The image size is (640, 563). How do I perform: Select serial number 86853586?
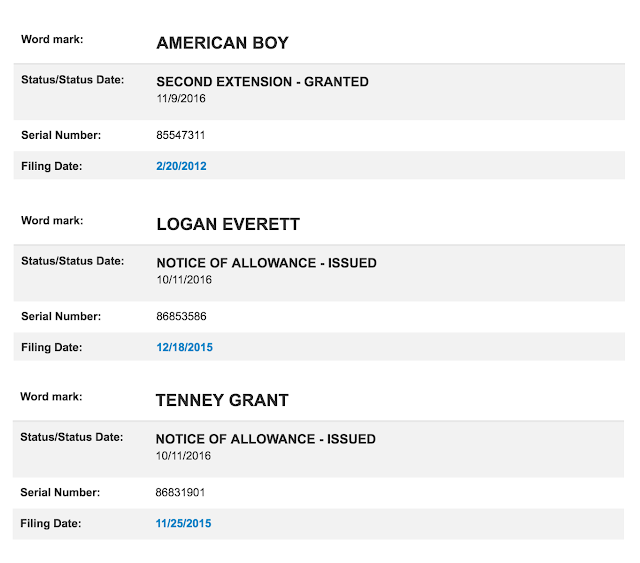coord(182,317)
